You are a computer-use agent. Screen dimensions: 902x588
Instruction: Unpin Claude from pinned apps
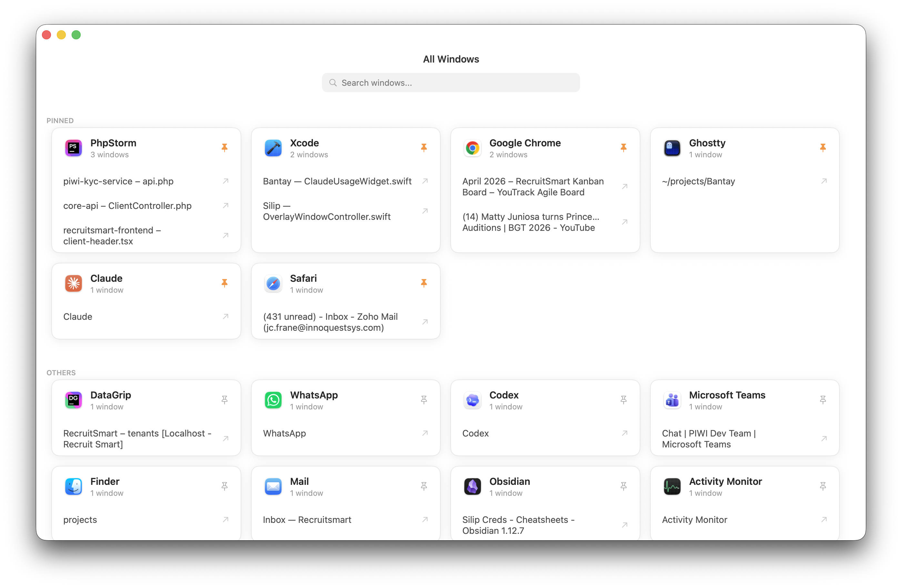[x=224, y=283]
